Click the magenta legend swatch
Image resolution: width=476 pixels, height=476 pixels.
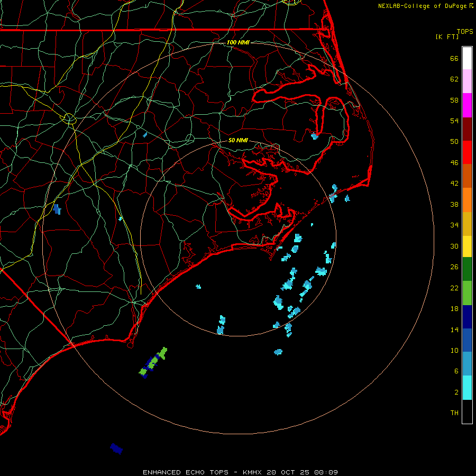(x=467, y=105)
